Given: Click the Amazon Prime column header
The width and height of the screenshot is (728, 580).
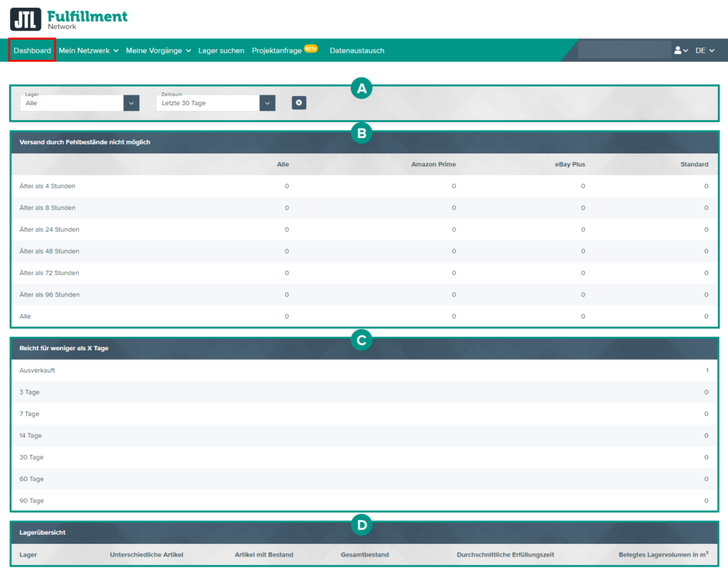Looking at the screenshot, I should [x=433, y=164].
